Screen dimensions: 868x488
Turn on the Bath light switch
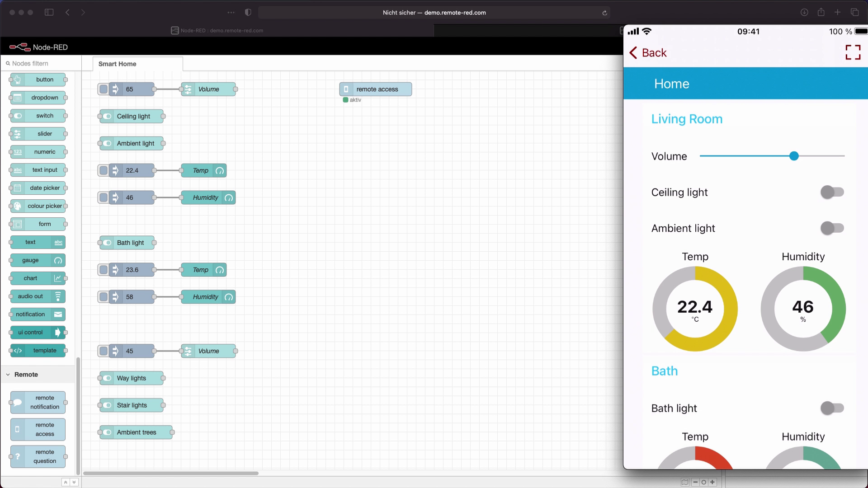click(x=832, y=408)
